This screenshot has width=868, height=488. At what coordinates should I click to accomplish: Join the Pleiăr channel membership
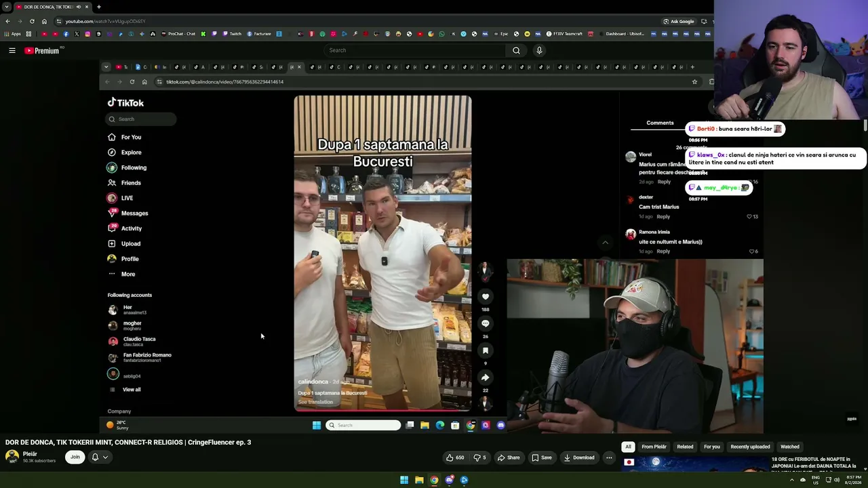pos(75,457)
